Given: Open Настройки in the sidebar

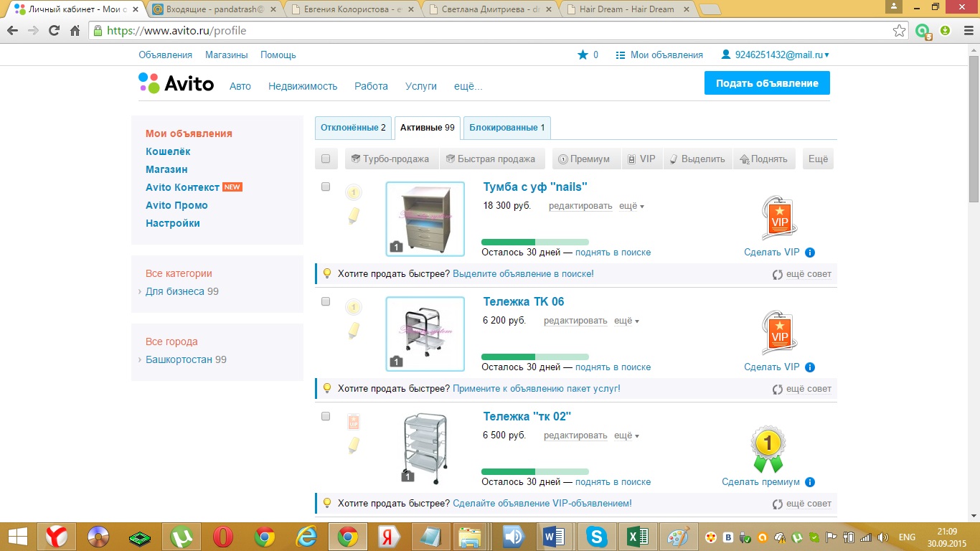Looking at the screenshot, I should tap(173, 223).
